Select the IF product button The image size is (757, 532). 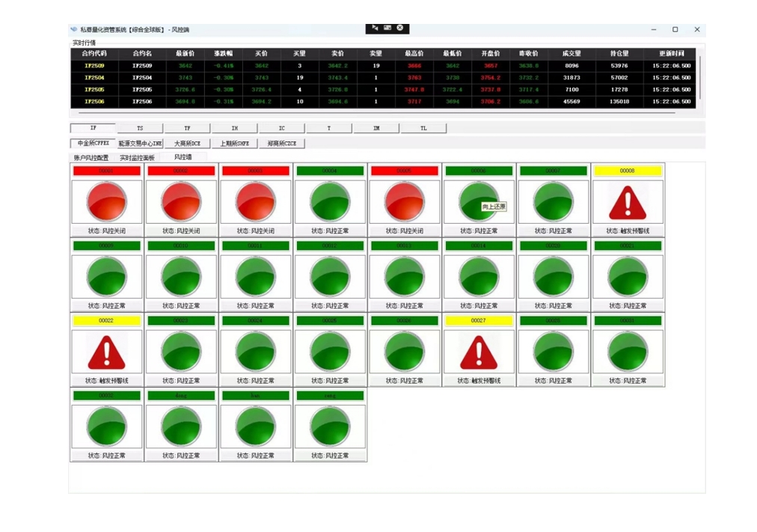click(x=94, y=128)
